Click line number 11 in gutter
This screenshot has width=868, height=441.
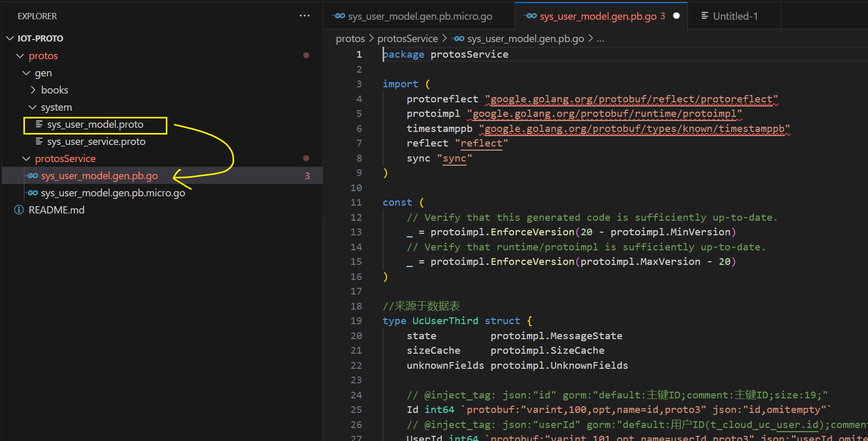[x=356, y=202]
